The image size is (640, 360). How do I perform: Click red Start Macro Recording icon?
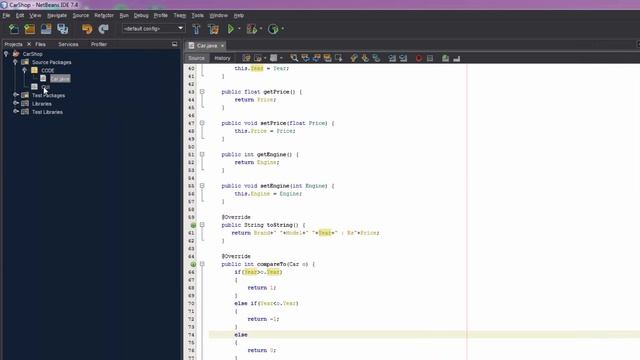coord(419,58)
